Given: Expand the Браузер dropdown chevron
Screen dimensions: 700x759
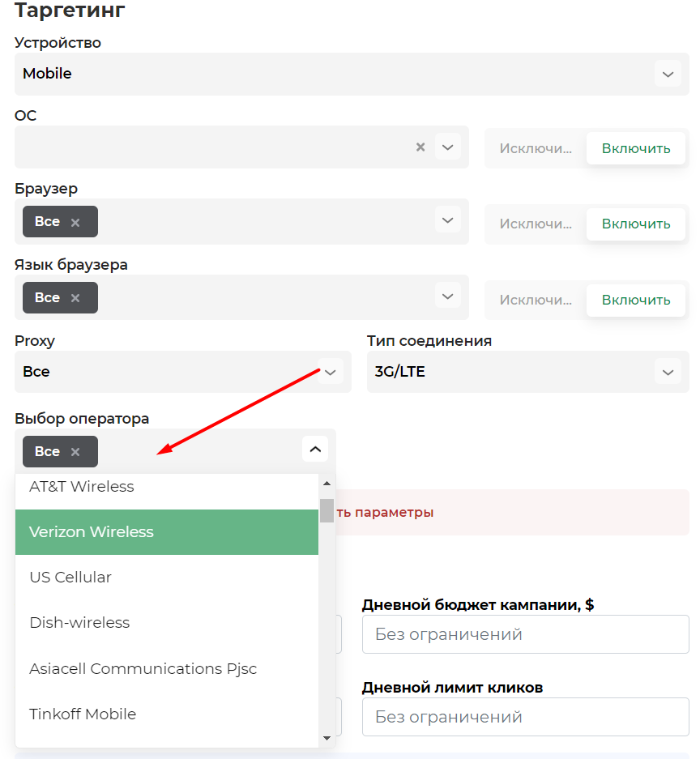Looking at the screenshot, I should [x=447, y=220].
